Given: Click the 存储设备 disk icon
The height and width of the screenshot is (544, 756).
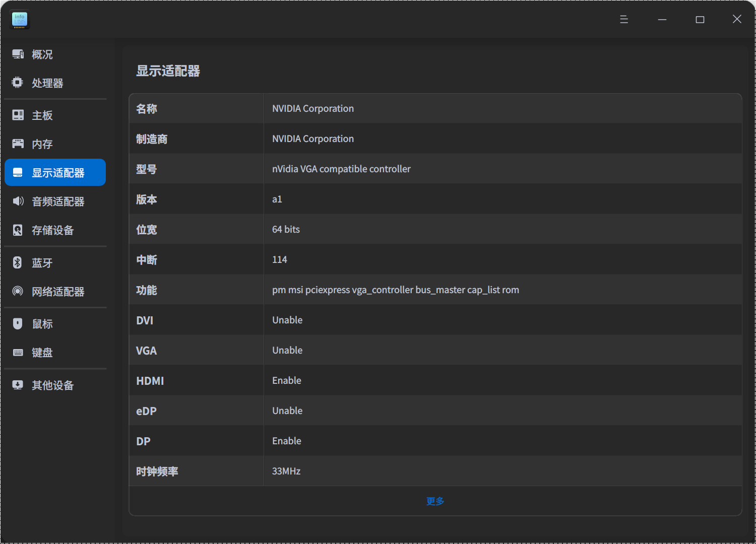Looking at the screenshot, I should coord(18,230).
